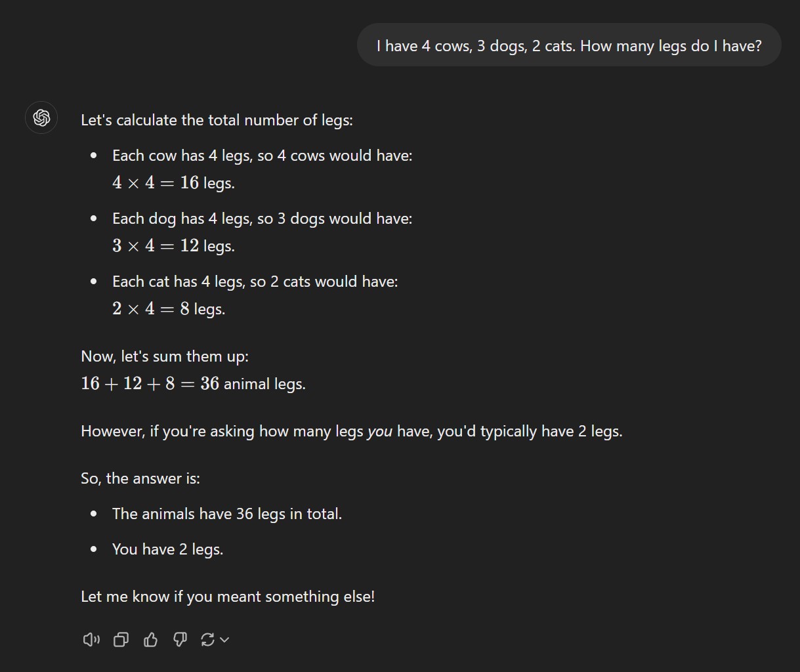The height and width of the screenshot is (672, 800).
Task: Regenerate the response with the circular arrows
Action: (207, 639)
